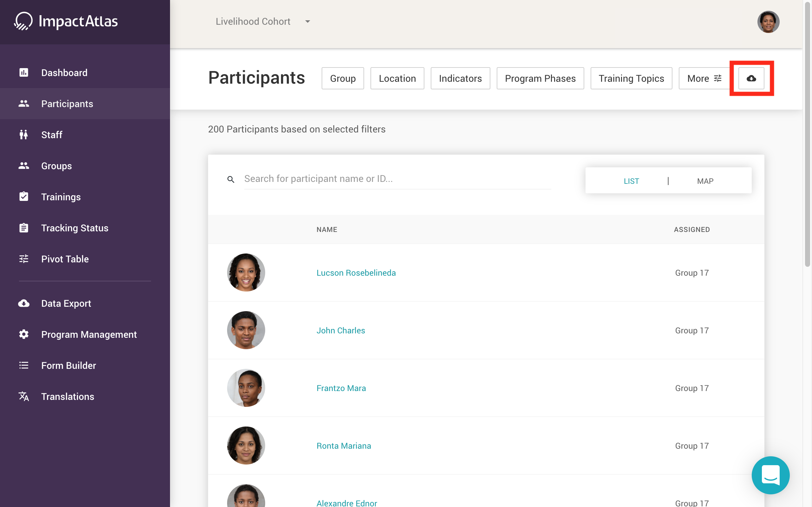Open Lucson Rosebelineda's profile link

point(356,273)
